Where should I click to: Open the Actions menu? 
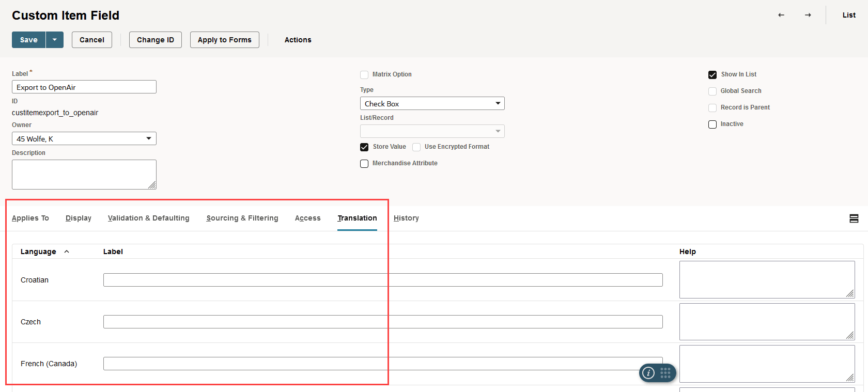(x=298, y=40)
